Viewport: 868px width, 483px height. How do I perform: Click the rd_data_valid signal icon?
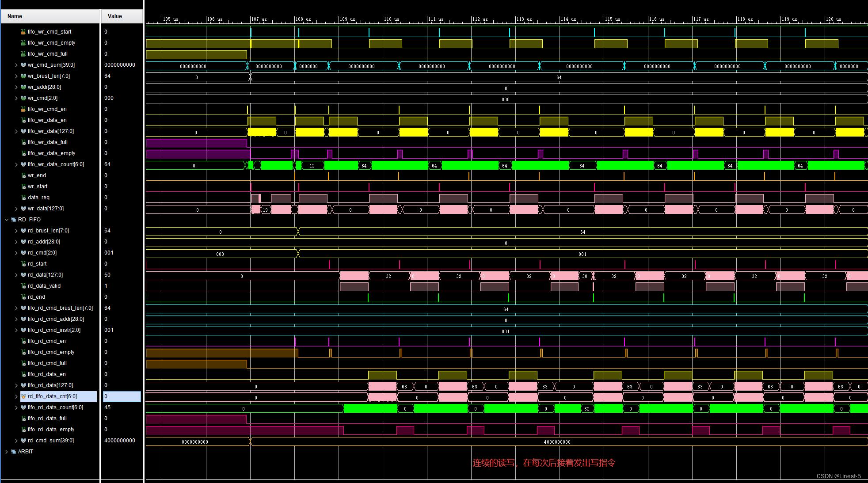pos(23,286)
